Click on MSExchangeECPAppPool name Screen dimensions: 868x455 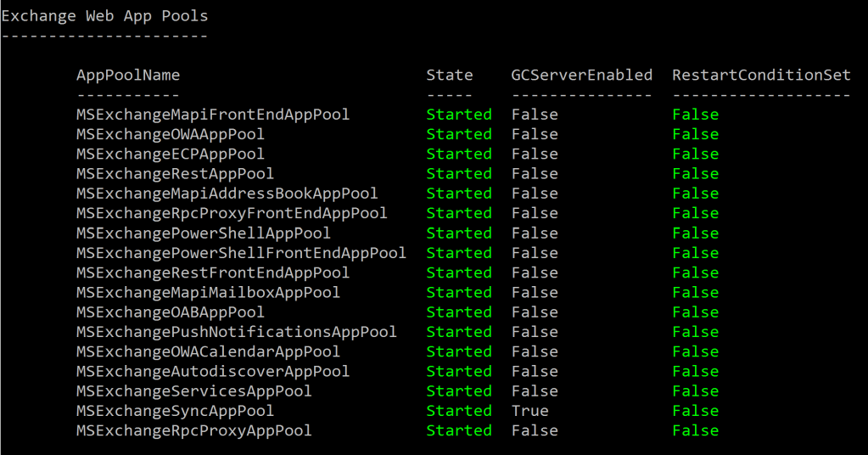click(x=171, y=154)
